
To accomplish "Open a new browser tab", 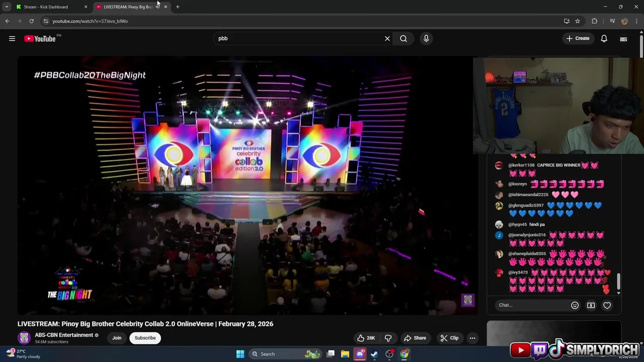I will 178,7.
